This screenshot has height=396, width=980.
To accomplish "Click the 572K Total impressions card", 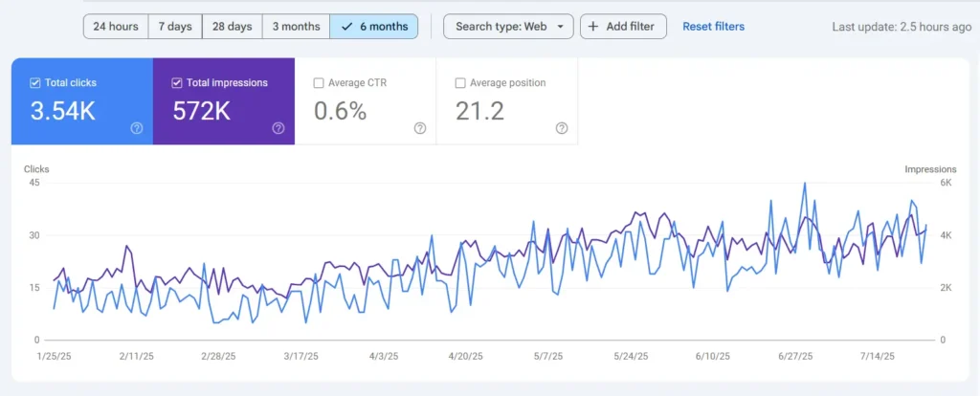I will coord(223,101).
